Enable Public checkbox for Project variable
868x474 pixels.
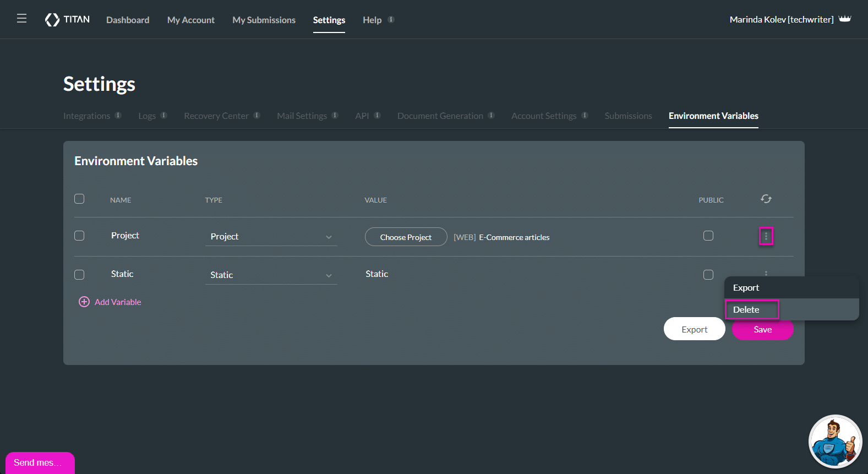click(x=708, y=236)
